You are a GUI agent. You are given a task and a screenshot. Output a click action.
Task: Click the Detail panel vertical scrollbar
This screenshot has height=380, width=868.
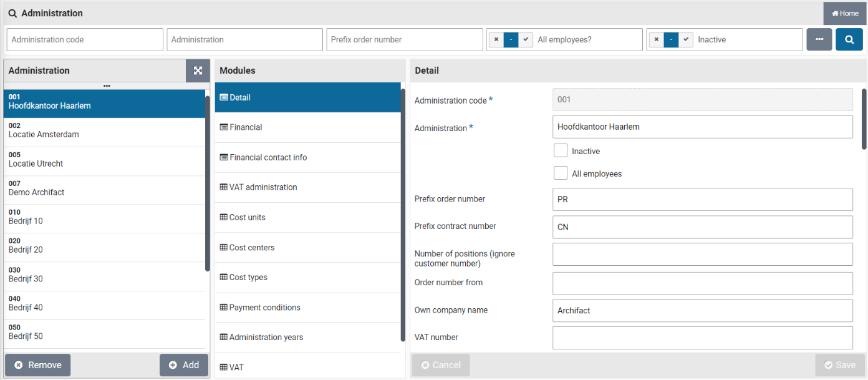[864, 119]
